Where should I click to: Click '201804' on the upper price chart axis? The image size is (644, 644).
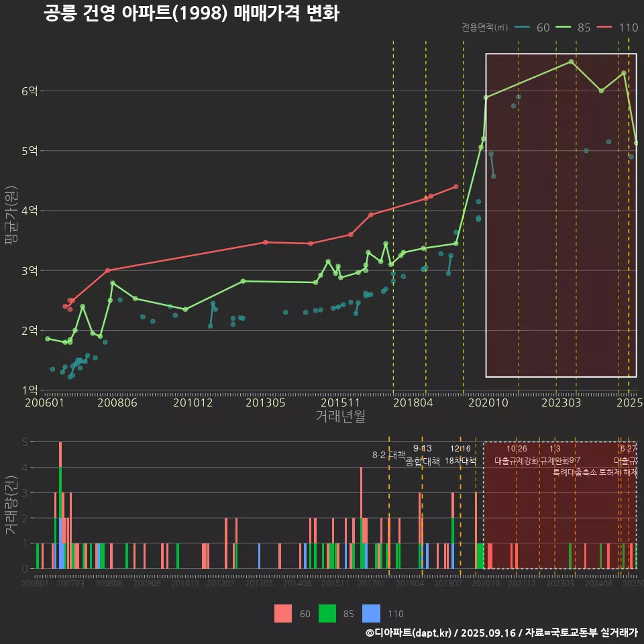[413, 402]
